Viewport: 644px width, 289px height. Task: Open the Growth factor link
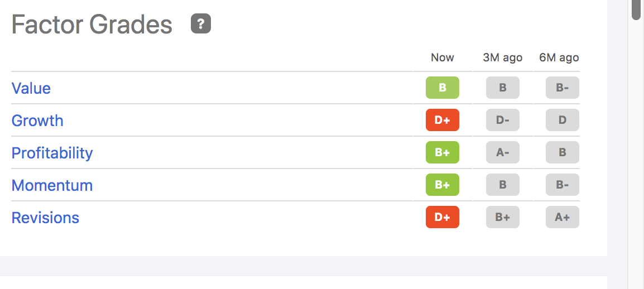37,121
